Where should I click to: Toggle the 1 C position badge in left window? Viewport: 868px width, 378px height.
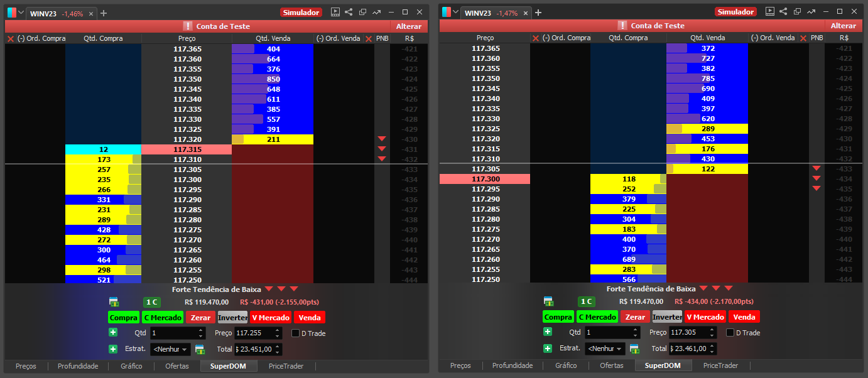click(151, 302)
